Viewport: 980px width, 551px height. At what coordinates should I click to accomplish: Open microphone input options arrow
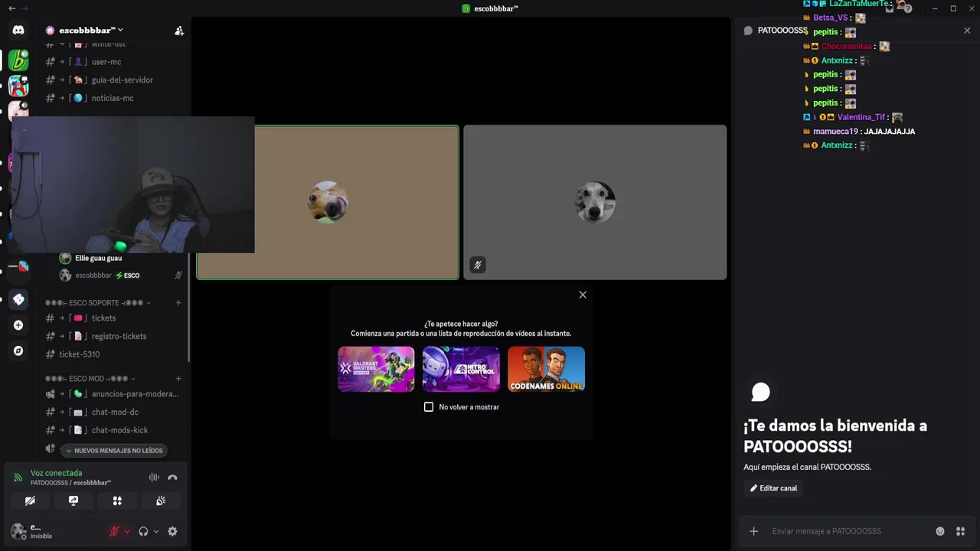pyautogui.click(x=127, y=531)
